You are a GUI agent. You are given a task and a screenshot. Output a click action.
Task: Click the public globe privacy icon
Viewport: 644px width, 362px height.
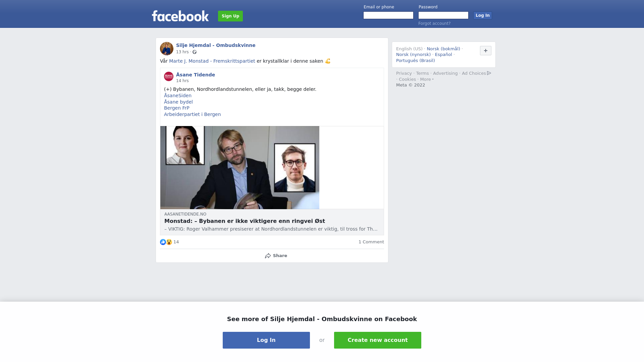coord(195,52)
